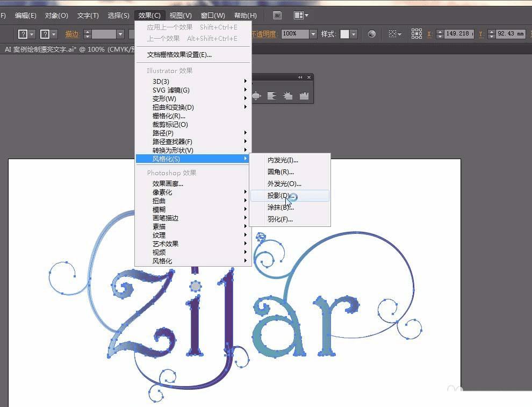Image resolution: width=532 pixels, height=407 pixels.
Task: Click the Y value field 92.43 mm
Action: coord(511,34)
